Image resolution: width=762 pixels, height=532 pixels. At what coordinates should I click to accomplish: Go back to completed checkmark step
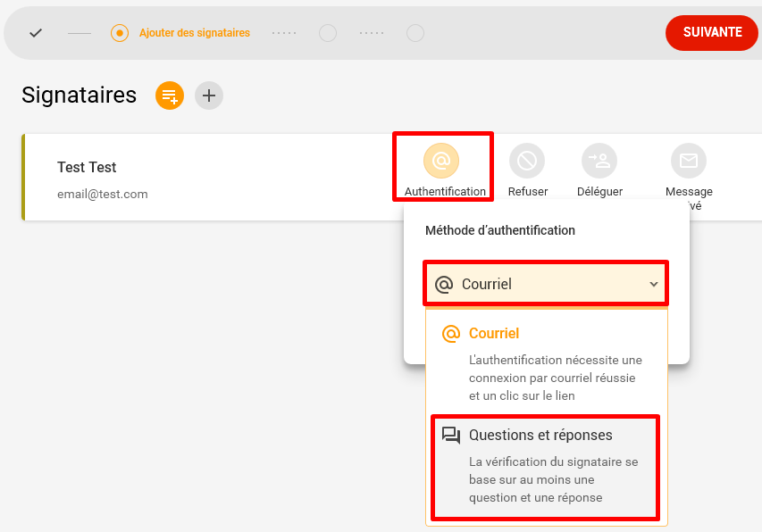[36, 33]
